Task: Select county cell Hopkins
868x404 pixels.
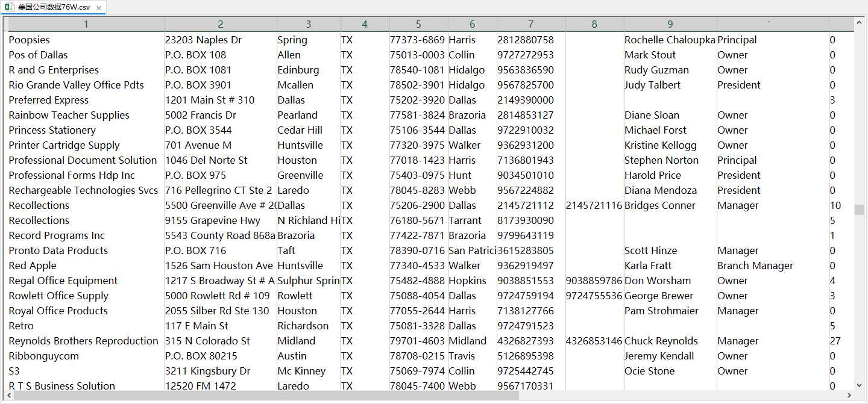Action: click(x=472, y=281)
